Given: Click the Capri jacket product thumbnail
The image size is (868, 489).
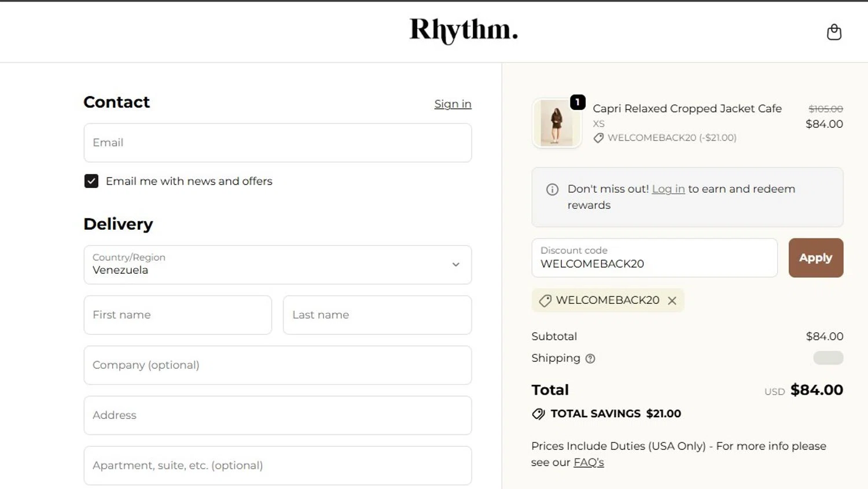Looking at the screenshot, I should 557,123.
